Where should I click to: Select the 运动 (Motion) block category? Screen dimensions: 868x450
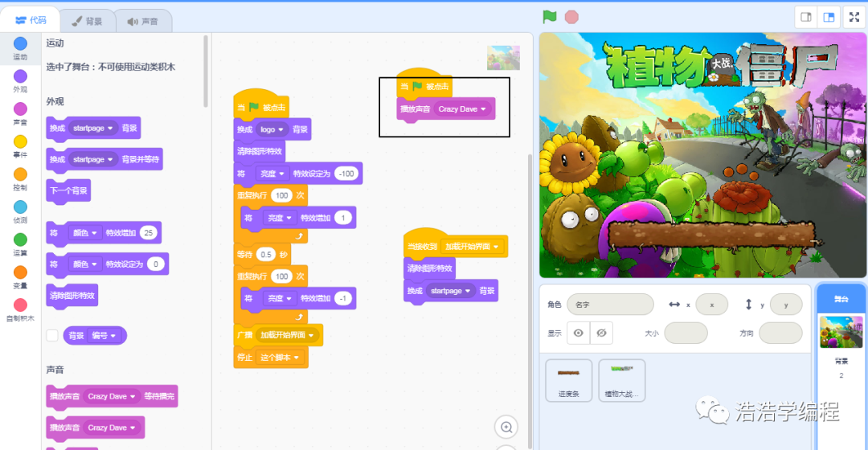20,48
